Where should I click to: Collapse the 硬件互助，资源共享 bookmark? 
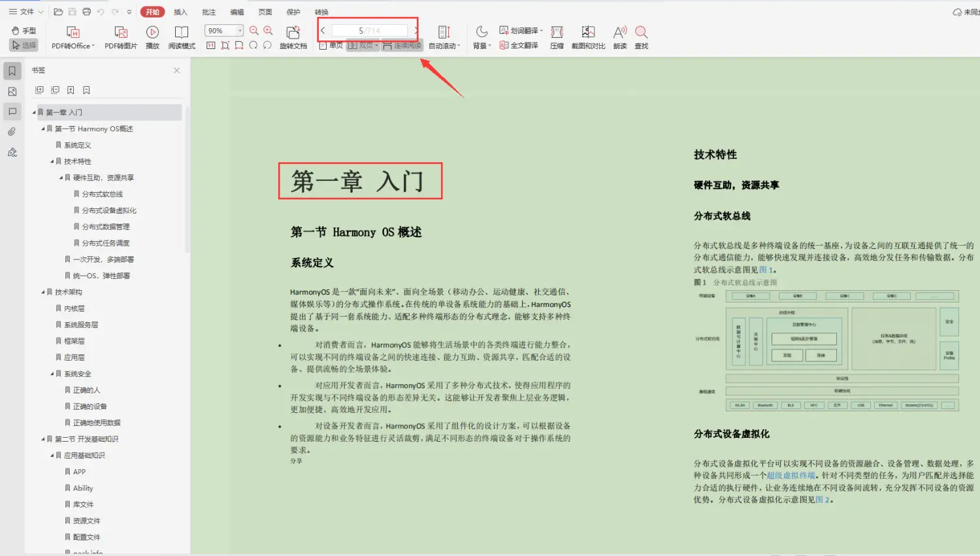click(61, 178)
